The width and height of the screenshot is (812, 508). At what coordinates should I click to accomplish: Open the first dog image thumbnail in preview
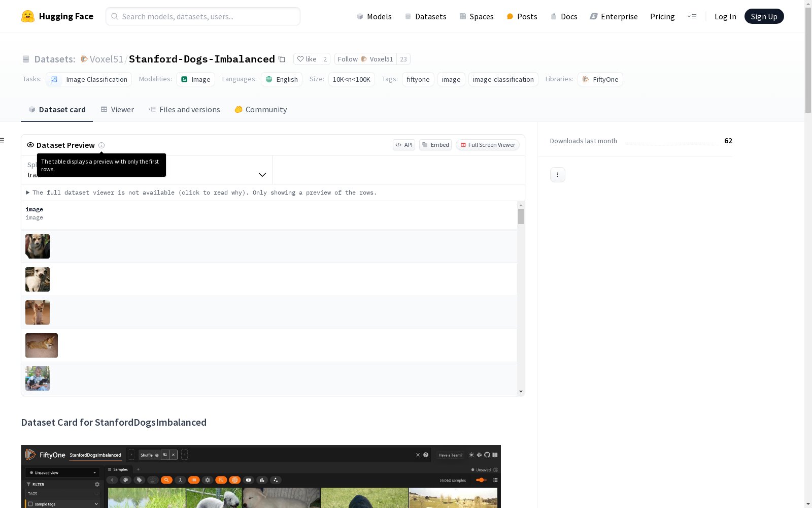38,246
